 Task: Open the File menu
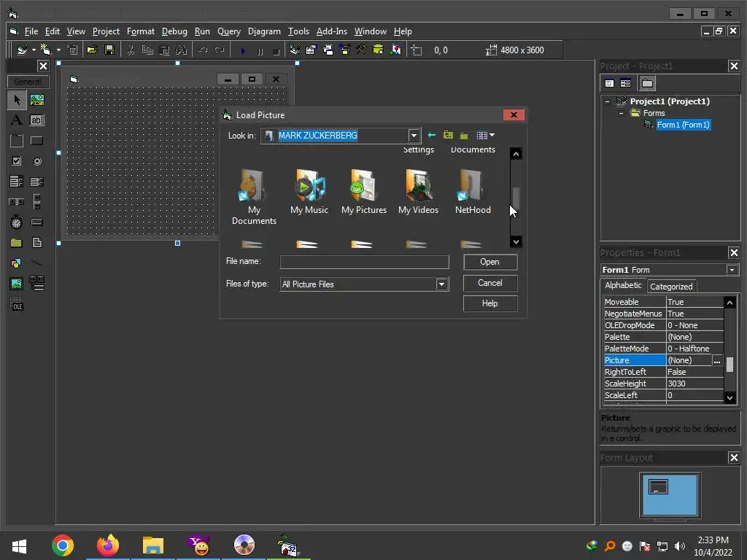31,31
